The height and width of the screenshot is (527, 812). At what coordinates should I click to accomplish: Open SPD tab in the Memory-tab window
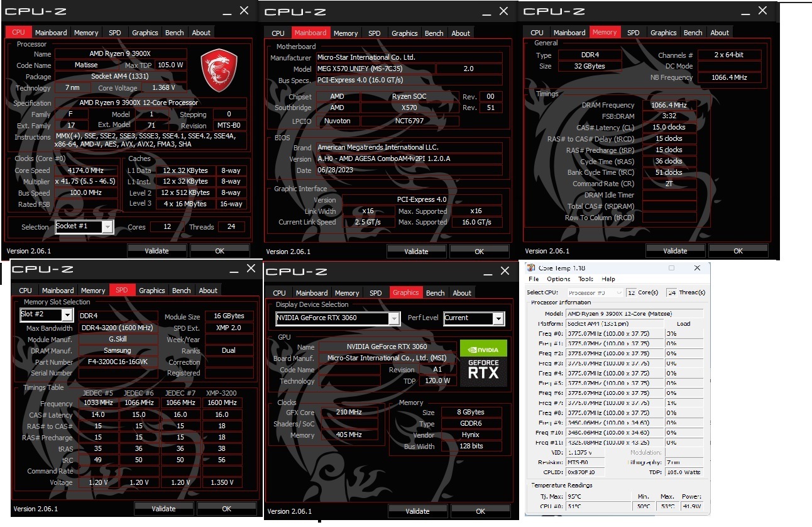pos(634,33)
